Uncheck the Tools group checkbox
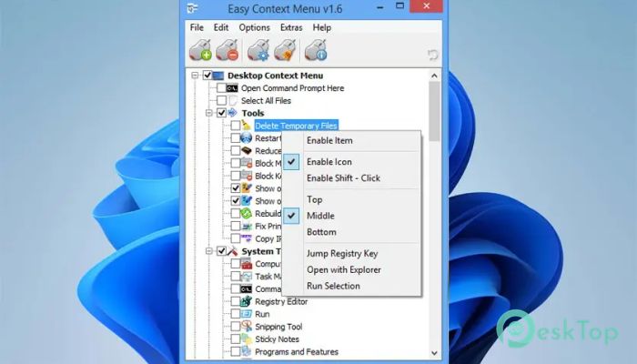The image size is (637, 364). (x=221, y=113)
